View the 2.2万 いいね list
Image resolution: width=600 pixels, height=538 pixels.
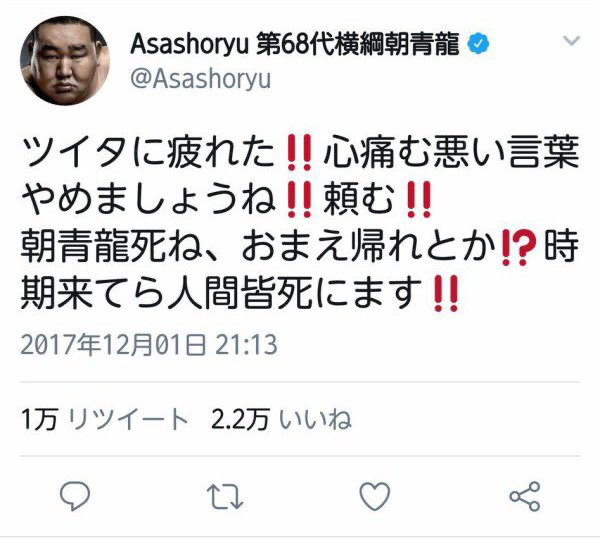(x=281, y=419)
